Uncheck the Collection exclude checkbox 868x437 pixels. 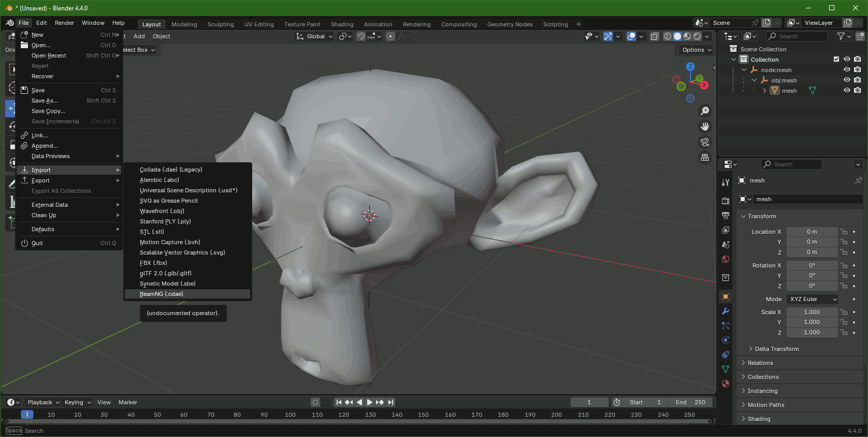(836, 60)
